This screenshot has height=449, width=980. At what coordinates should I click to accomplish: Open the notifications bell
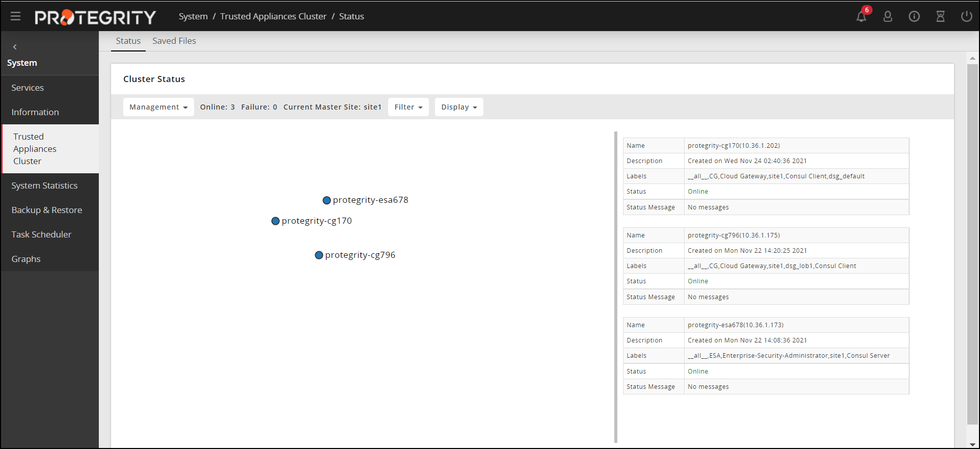click(x=861, y=16)
